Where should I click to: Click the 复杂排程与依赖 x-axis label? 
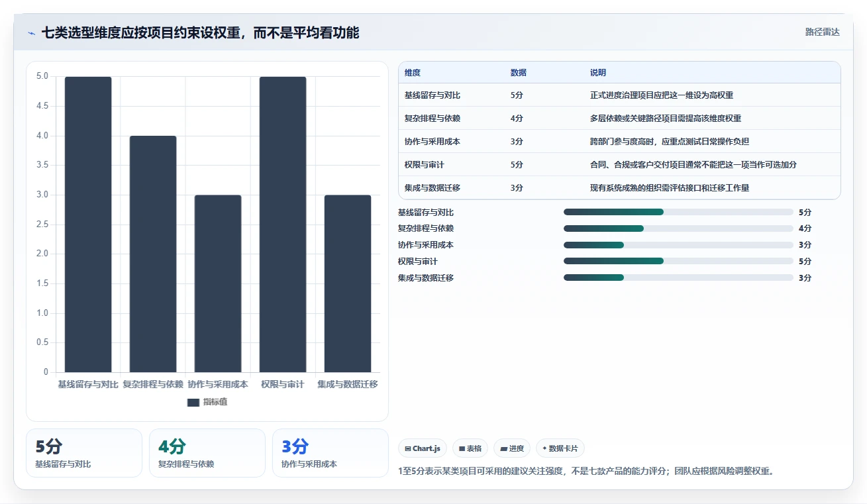coord(153,385)
